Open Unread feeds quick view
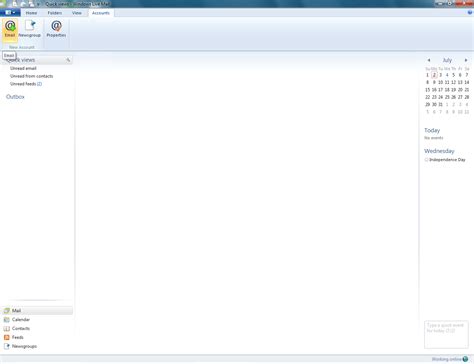 pyautogui.click(x=26, y=84)
